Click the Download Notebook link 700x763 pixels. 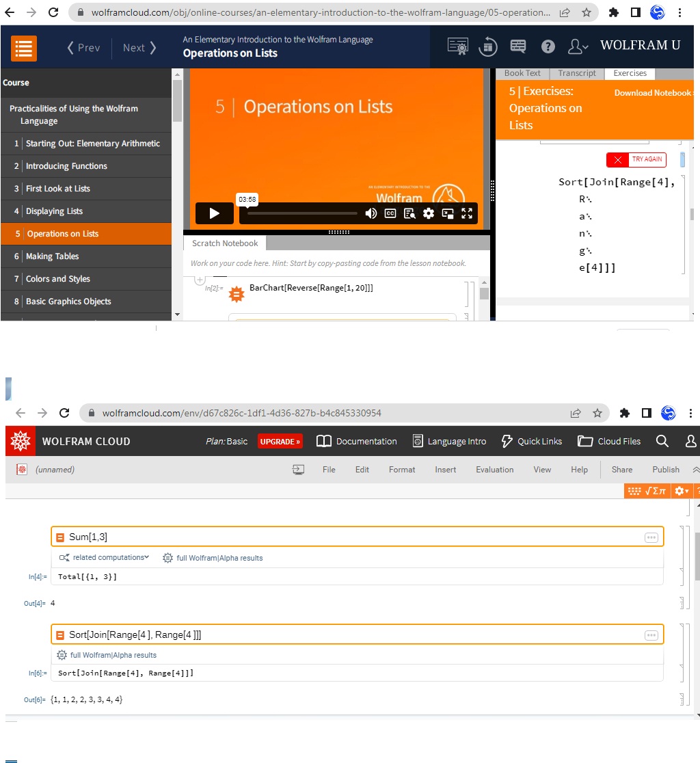[652, 93]
